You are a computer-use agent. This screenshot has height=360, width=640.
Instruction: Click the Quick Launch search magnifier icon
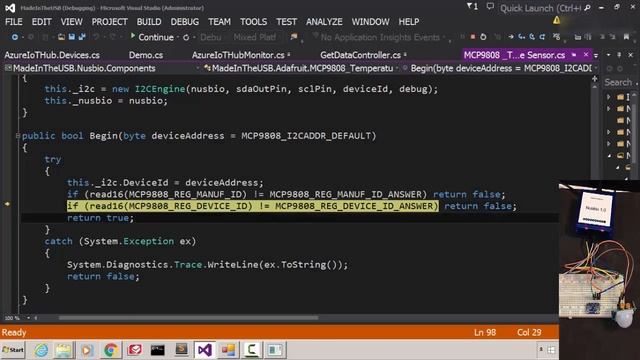click(587, 8)
